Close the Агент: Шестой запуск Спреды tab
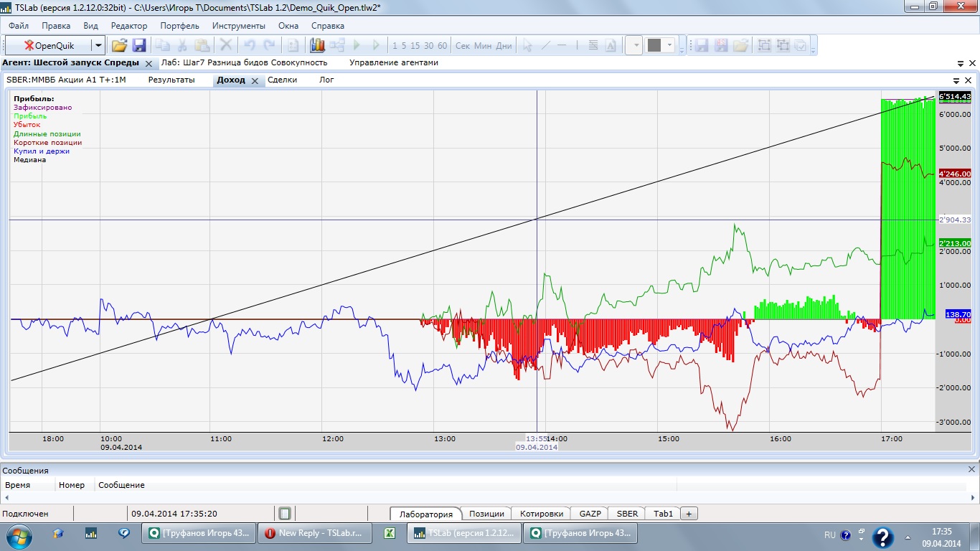 (149, 63)
